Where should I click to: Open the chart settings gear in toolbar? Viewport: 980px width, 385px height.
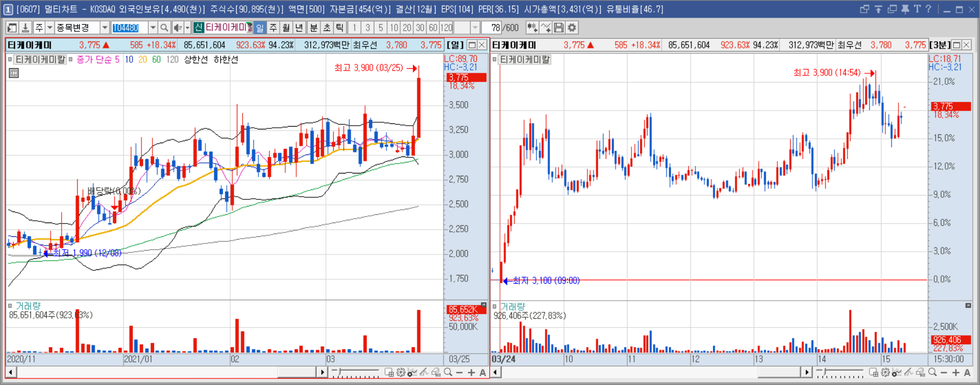[x=573, y=28]
